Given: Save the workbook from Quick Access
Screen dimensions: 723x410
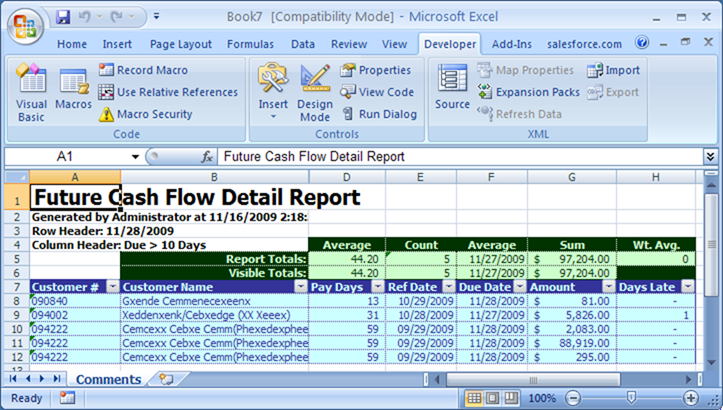Looking at the screenshot, I should [63, 17].
